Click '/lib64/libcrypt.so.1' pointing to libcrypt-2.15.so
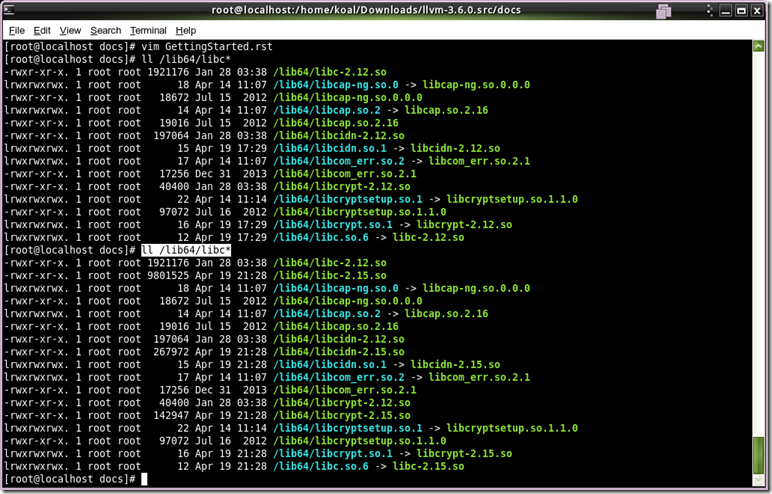The width and height of the screenshot is (772, 494). 333,454
